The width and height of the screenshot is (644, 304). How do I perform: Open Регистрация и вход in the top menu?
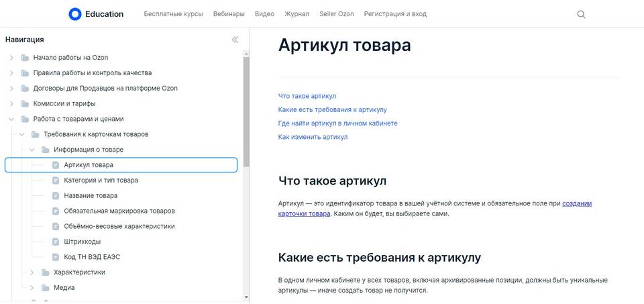[395, 14]
